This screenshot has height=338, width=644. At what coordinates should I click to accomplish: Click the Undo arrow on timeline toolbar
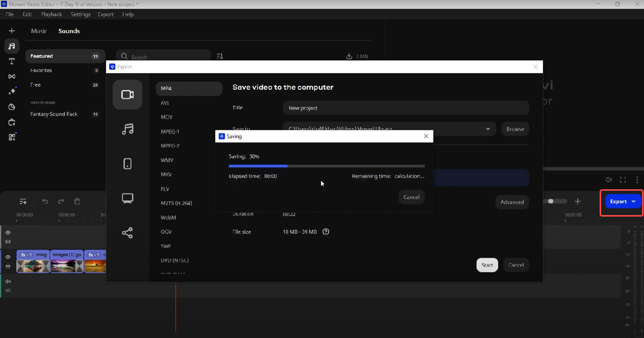[x=45, y=202]
